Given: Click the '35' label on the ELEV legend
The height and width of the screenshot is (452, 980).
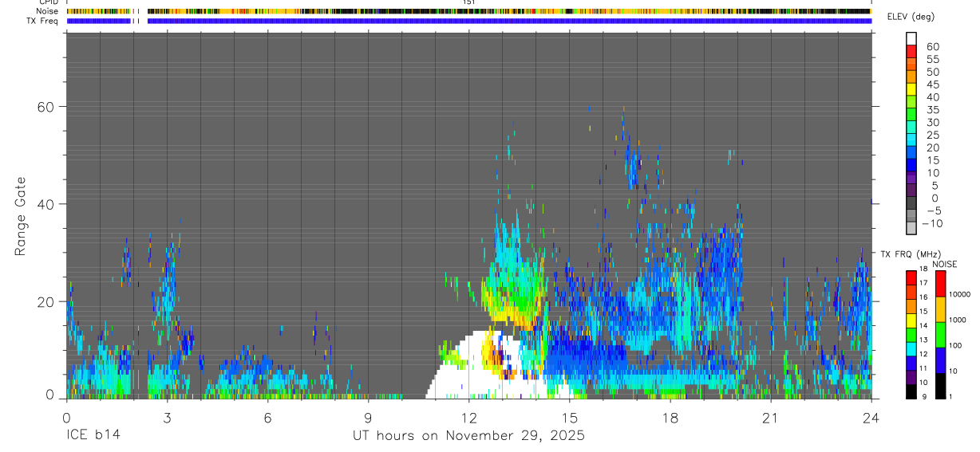Looking at the screenshot, I should coord(932,110).
